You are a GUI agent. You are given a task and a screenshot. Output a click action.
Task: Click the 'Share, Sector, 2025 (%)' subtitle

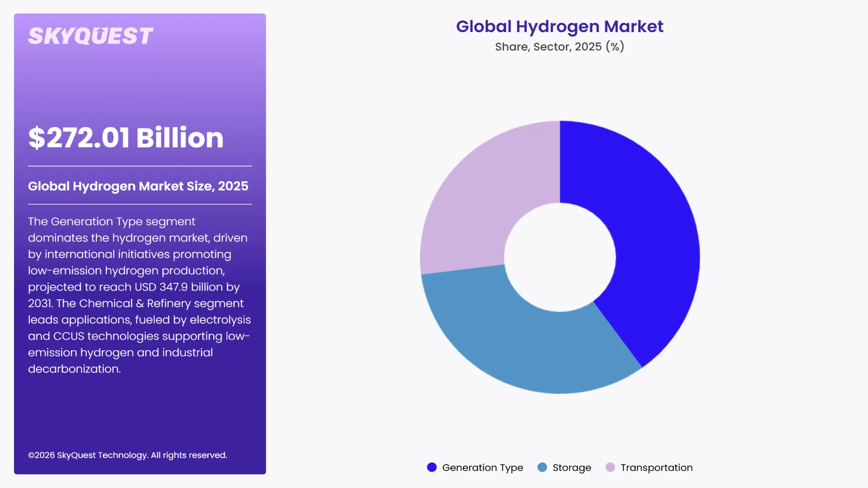[560, 47]
